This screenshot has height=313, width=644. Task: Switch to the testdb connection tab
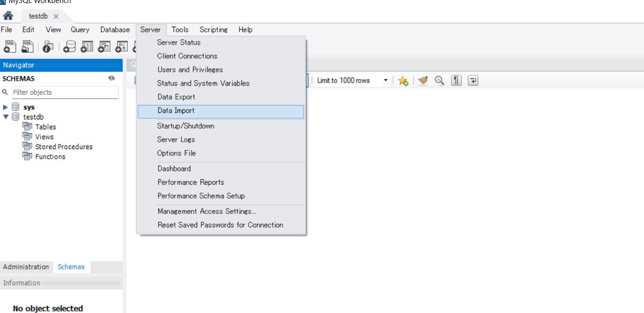coord(38,16)
